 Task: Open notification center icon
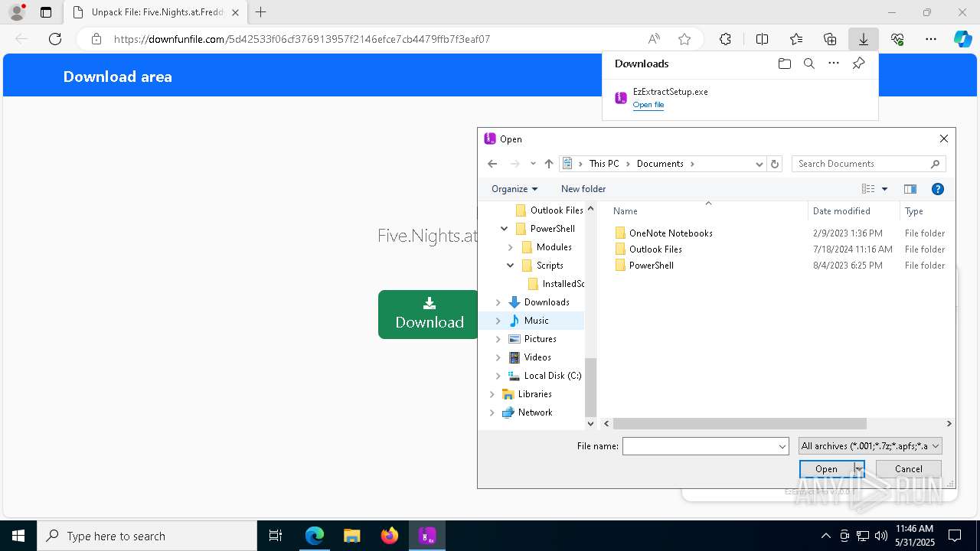pos(955,536)
